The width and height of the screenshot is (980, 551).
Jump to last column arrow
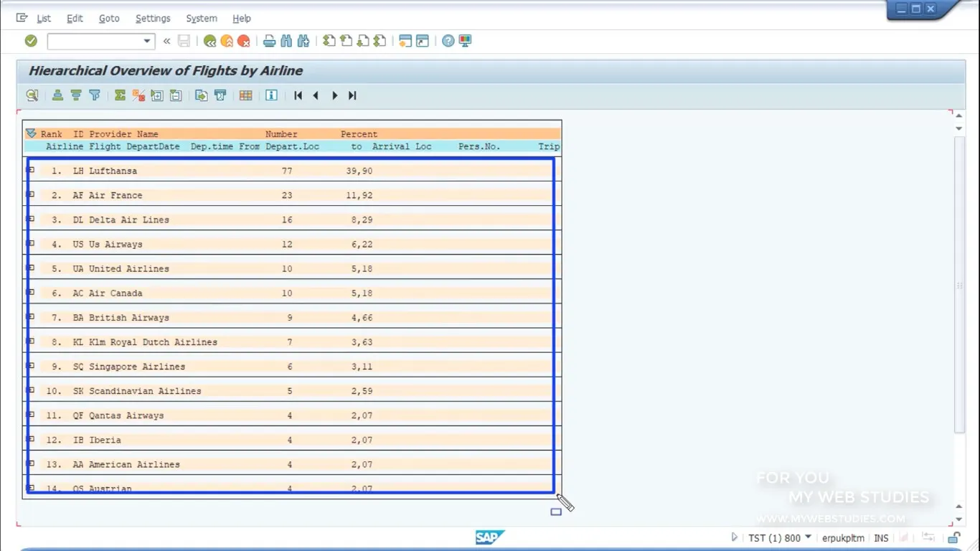352,95
